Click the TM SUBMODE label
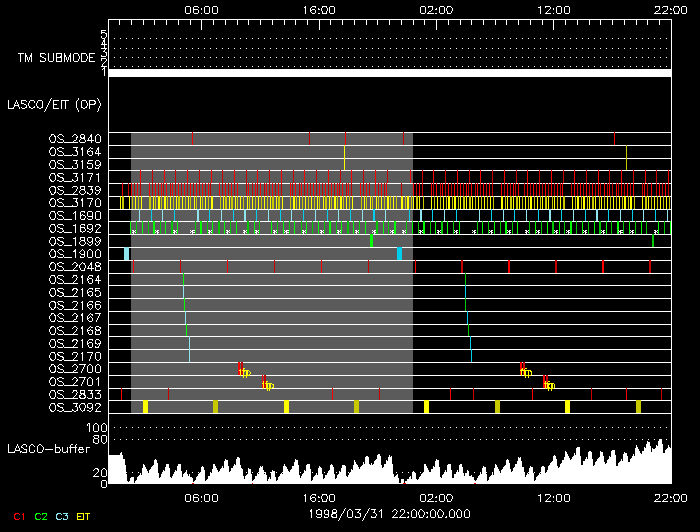The height and width of the screenshot is (532, 700). pos(56,57)
